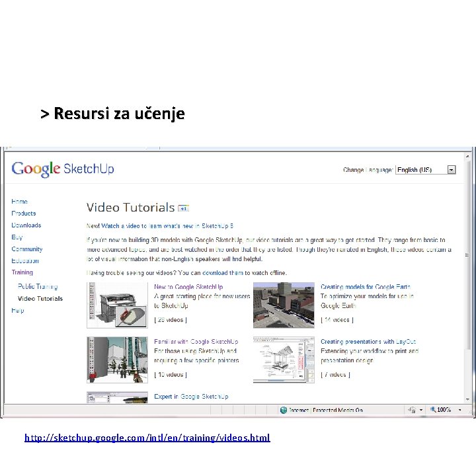Open the sketchup.google.com training videos URL

pos(147,438)
